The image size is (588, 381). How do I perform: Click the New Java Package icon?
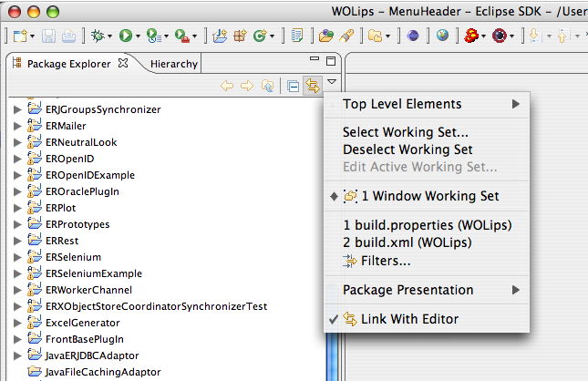click(x=240, y=36)
